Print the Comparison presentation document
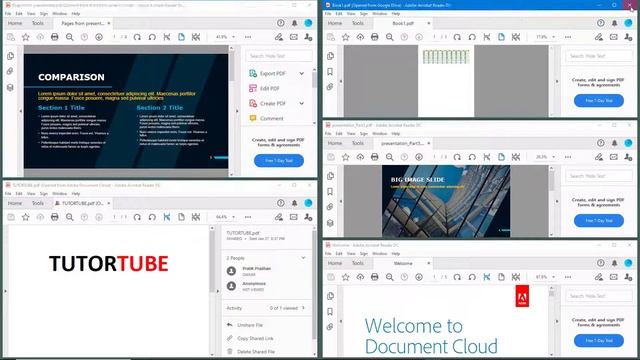This screenshot has width=640, height=360. click(x=55, y=37)
